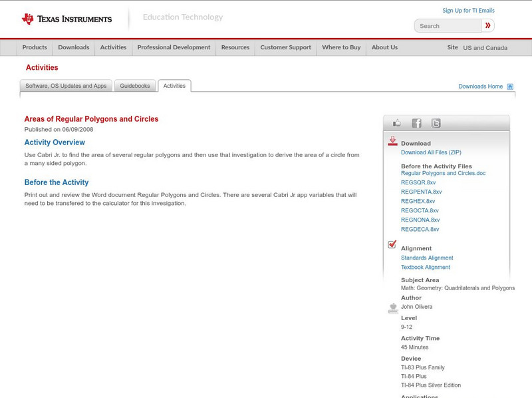The width and height of the screenshot is (532, 398).
Task: Open the Products menu
Action: click(35, 47)
